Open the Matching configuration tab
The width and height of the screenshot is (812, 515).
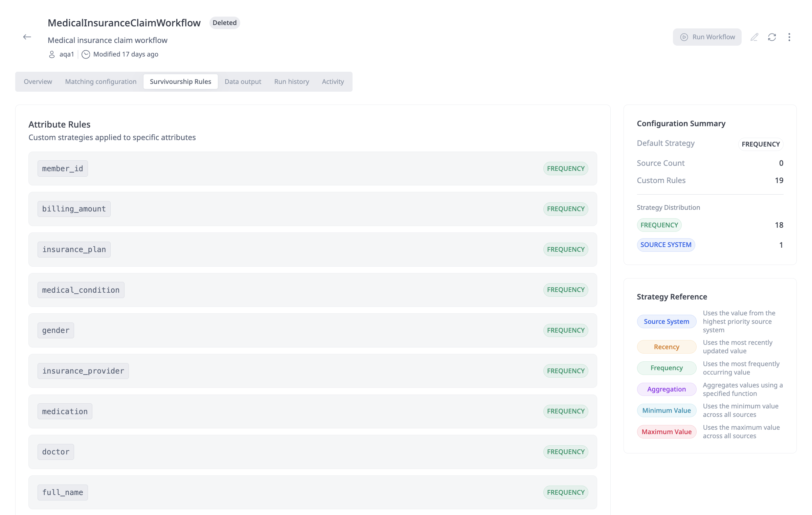(x=101, y=82)
